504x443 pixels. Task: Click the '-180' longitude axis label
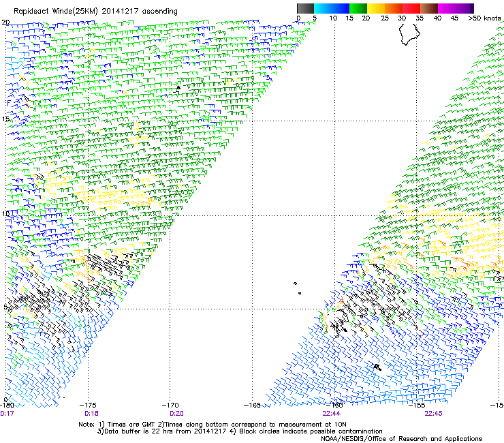[7, 406]
